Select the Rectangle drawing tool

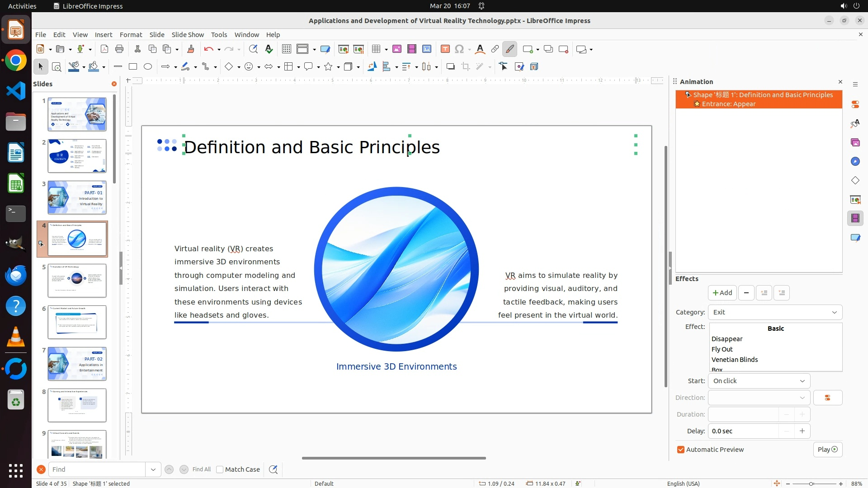coord(133,67)
